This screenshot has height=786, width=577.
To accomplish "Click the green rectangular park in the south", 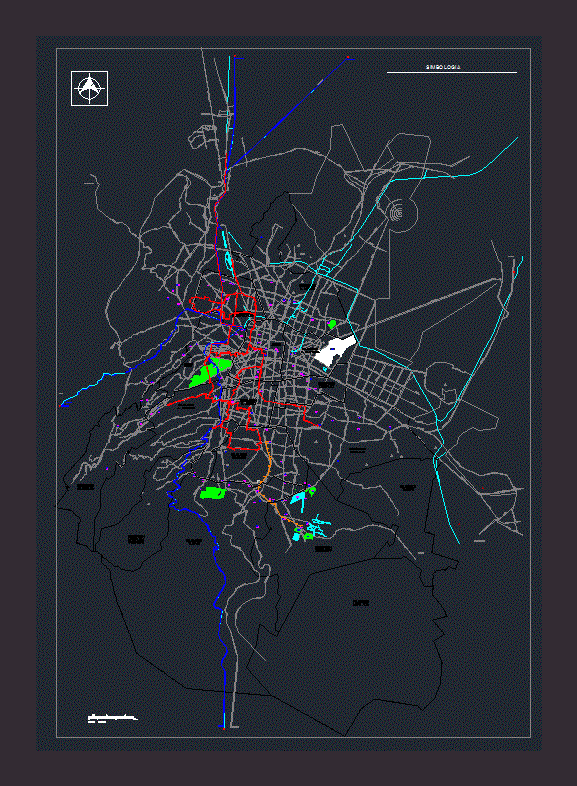I will (213, 493).
